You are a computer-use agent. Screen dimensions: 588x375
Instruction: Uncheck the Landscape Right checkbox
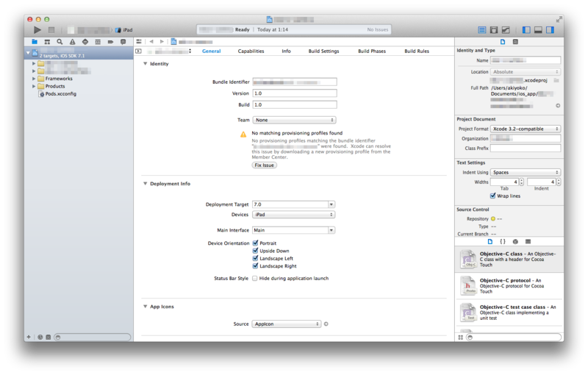[255, 266]
